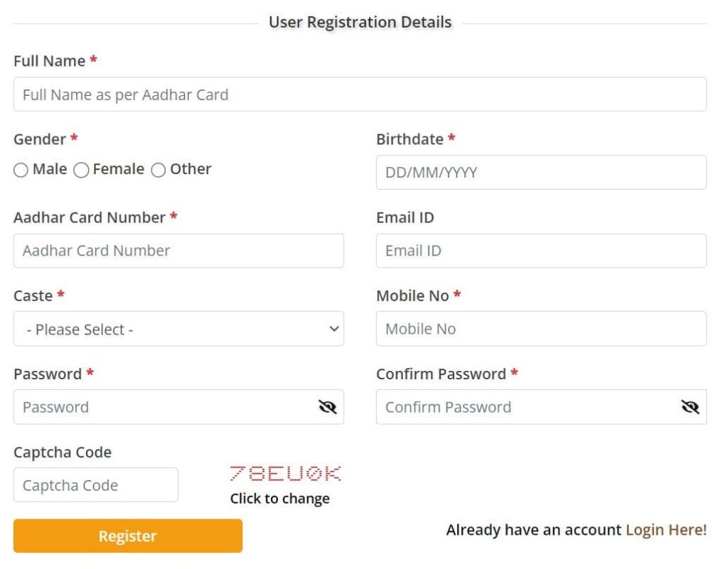Image resolution: width=728 pixels, height=569 pixels.
Task: Click inside the Password text box
Action: tap(164, 407)
